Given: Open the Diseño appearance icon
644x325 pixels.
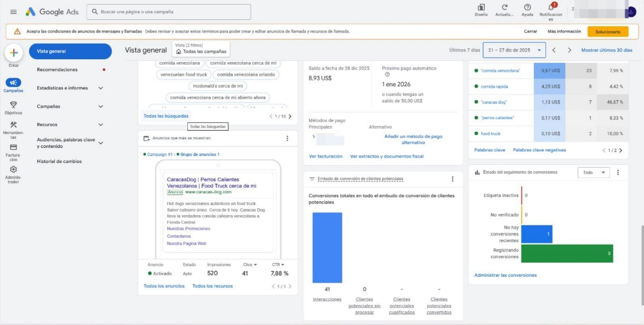Looking at the screenshot, I should (x=481, y=7).
